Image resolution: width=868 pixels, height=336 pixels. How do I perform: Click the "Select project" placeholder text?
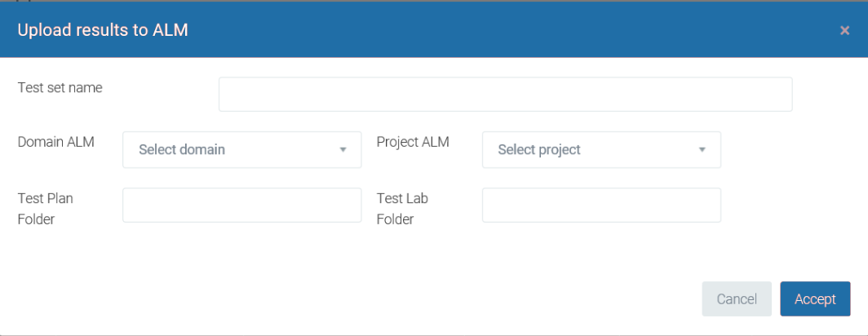click(539, 150)
